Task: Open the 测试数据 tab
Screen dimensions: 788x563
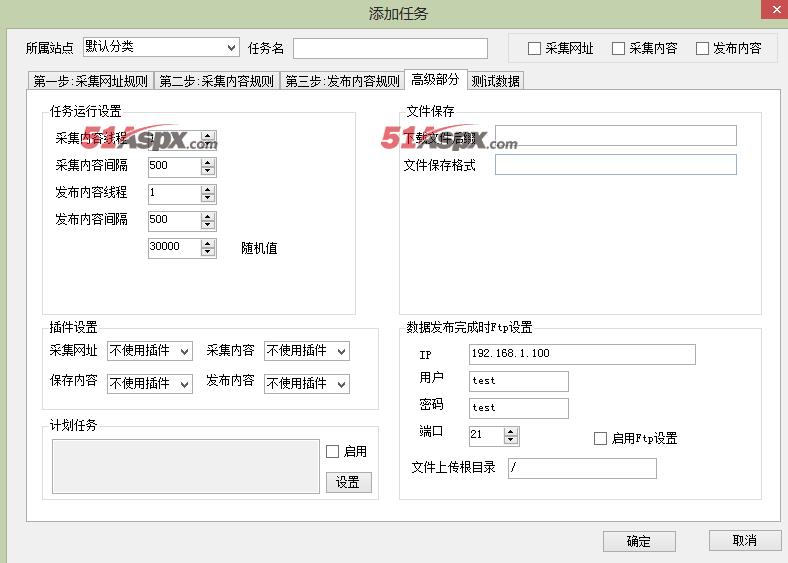Action: 495,81
